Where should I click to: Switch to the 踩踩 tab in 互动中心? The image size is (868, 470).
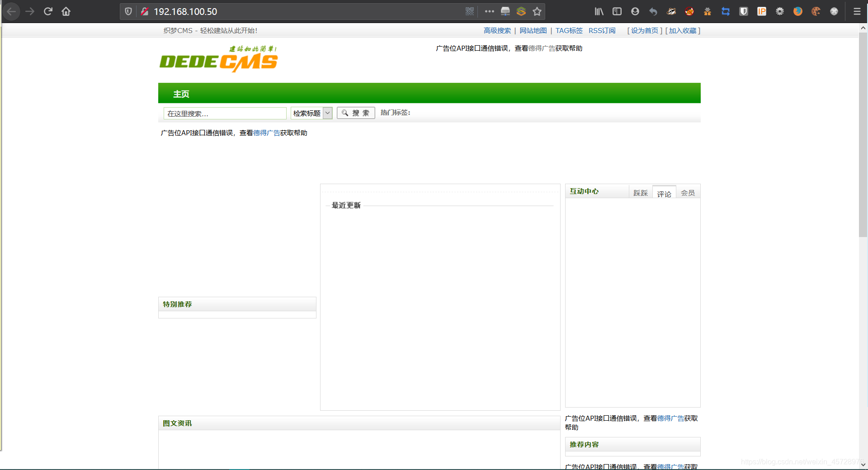pyautogui.click(x=641, y=193)
